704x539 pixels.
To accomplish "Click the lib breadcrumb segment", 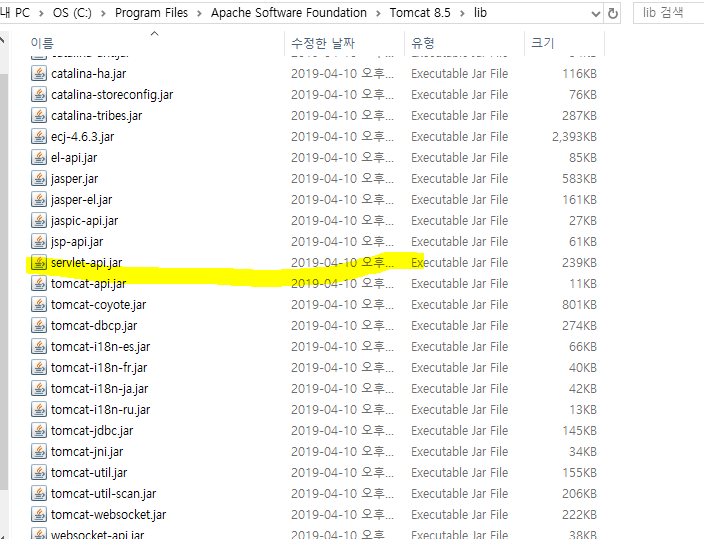I will (480, 13).
